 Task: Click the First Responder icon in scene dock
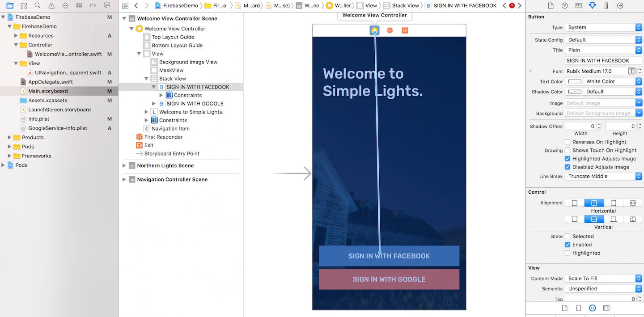(390, 30)
